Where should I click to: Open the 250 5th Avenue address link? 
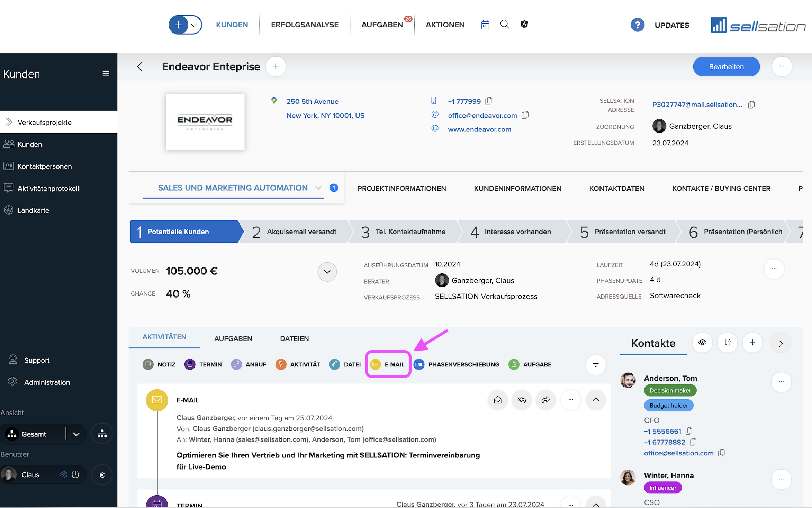[312, 101]
